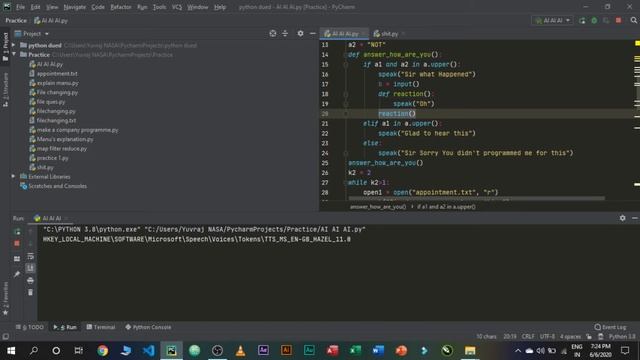Click the Debug bug icon in toolbar
The width and height of the screenshot is (640, 360).
[x=594, y=20]
